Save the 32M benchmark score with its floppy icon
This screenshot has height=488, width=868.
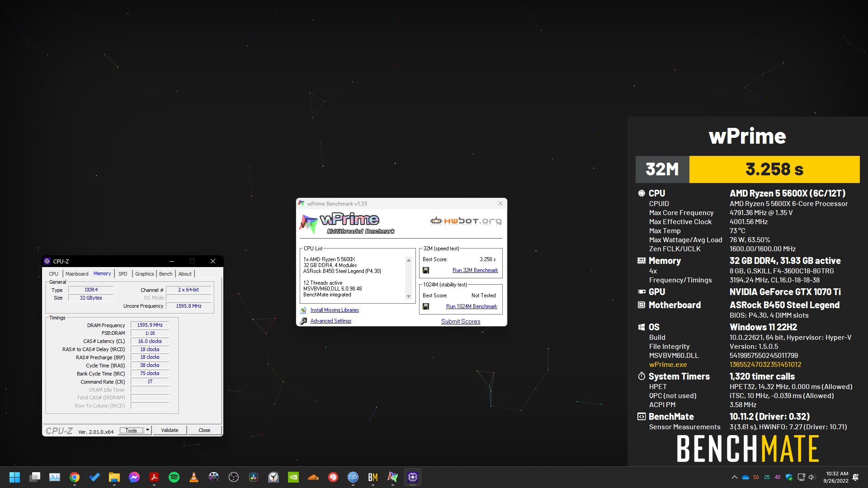pos(426,270)
